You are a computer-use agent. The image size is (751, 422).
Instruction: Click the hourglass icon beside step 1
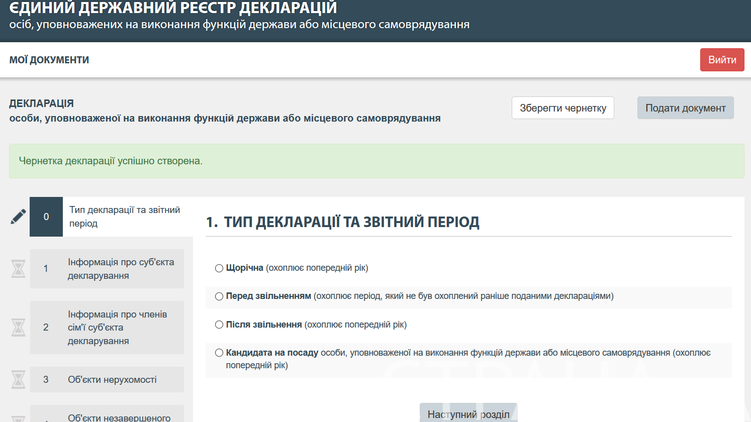coord(17,268)
